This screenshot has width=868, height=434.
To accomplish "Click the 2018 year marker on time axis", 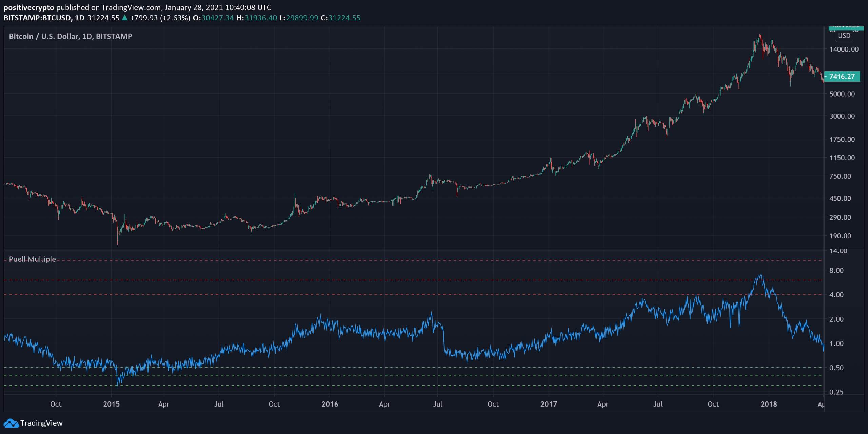I will point(769,404).
